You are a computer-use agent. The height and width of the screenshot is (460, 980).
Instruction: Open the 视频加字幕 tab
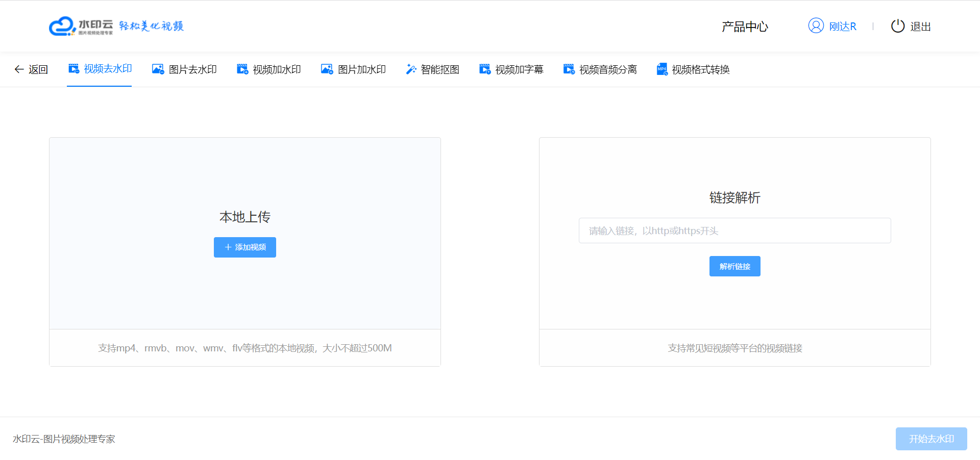click(511, 69)
